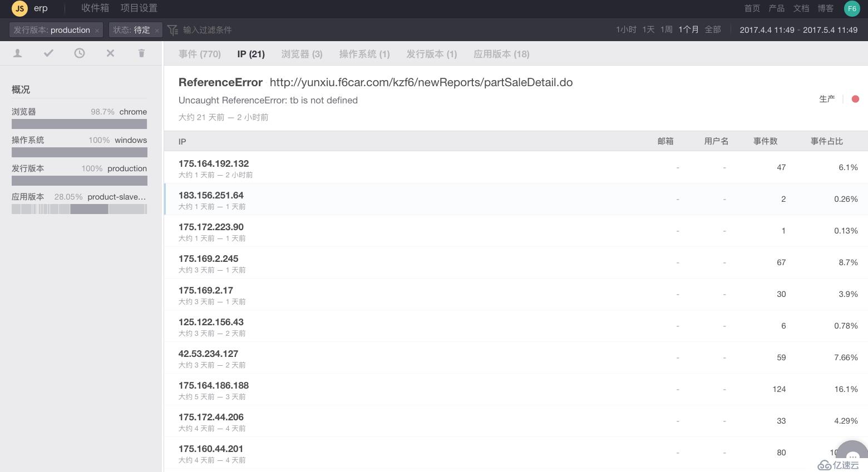
Task: Mark issue resolved with checkmark icon
Action: pyautogui.click(x=48, y=53)
